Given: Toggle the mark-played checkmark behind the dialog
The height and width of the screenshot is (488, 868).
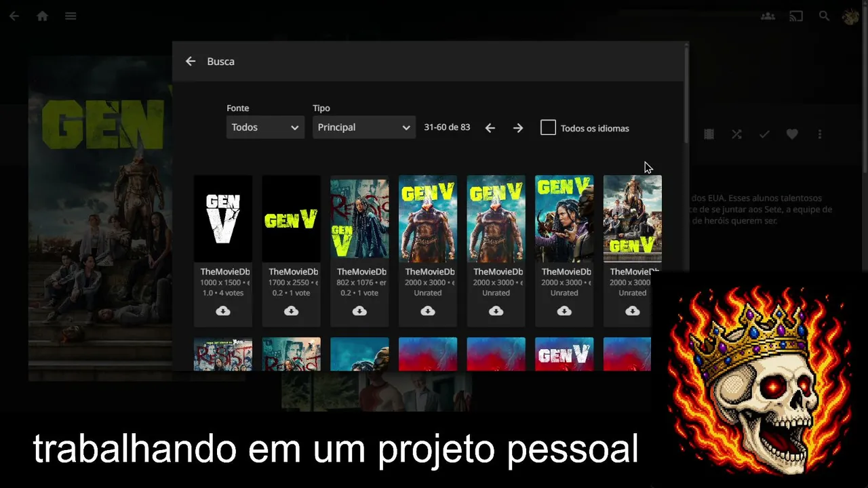Looking at the screenshot, I should pos(764,134).
